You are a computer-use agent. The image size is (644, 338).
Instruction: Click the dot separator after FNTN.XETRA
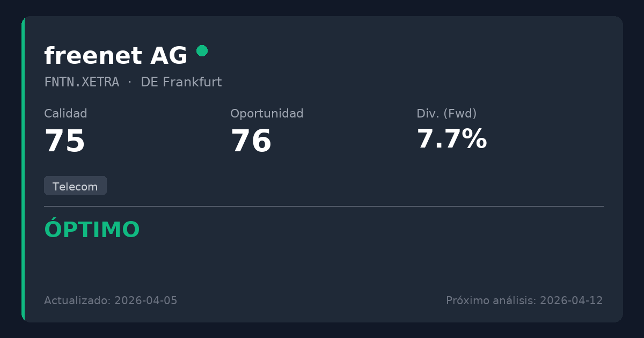coord(130,82)
